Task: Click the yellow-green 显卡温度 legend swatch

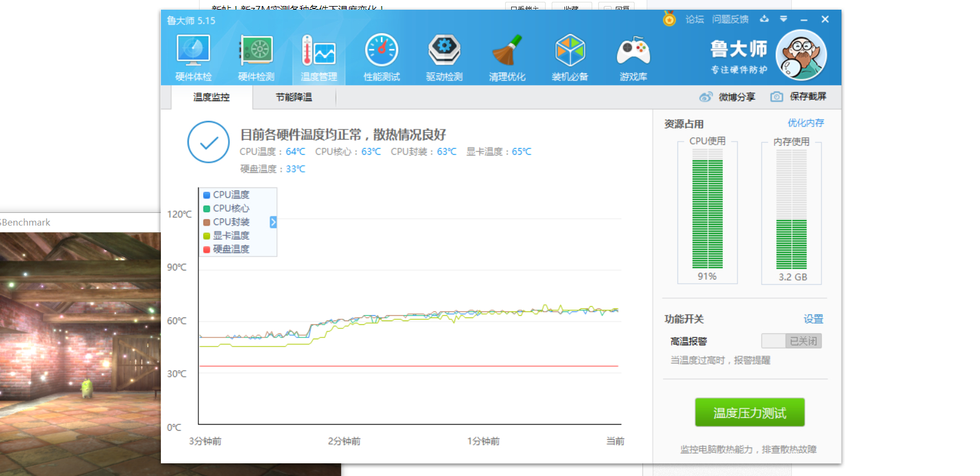Action: coord(207,236)
